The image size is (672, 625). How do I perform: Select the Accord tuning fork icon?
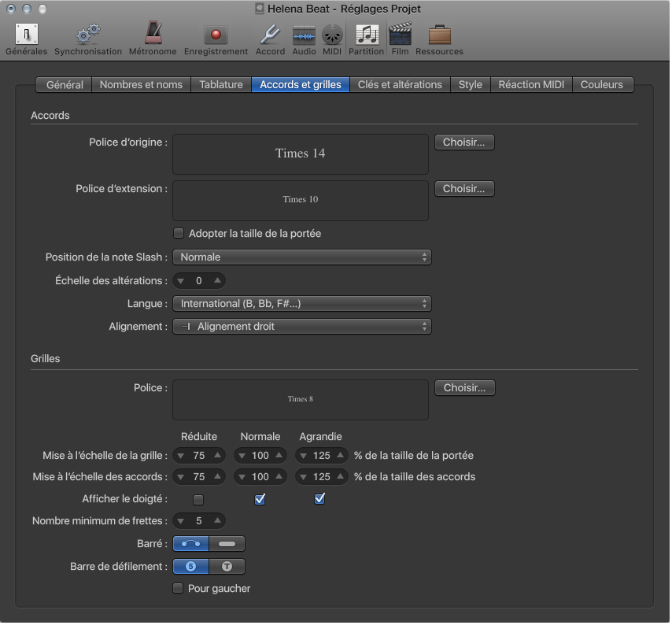(x=270, y=35)
